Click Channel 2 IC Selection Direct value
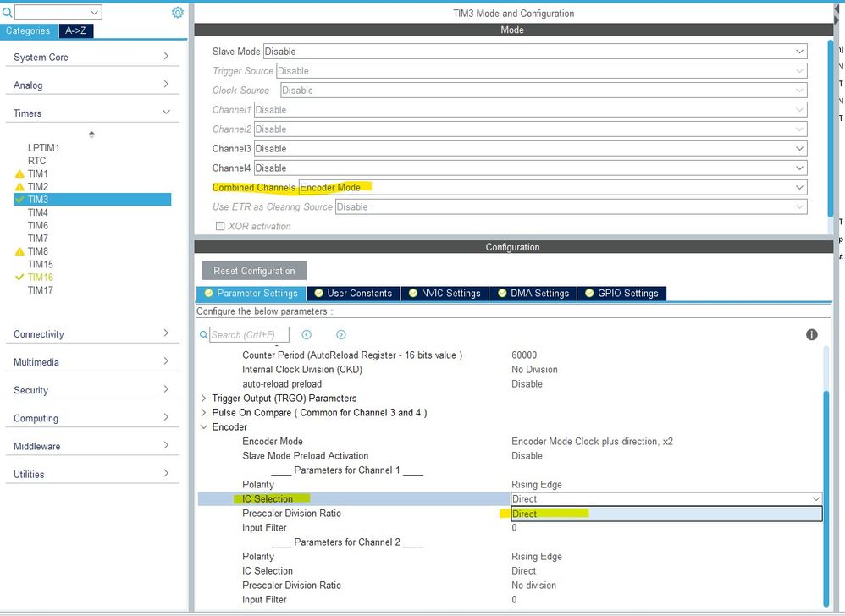Viewport: 845px width, 616px height. pyautogui.click(x=523, y=571)
